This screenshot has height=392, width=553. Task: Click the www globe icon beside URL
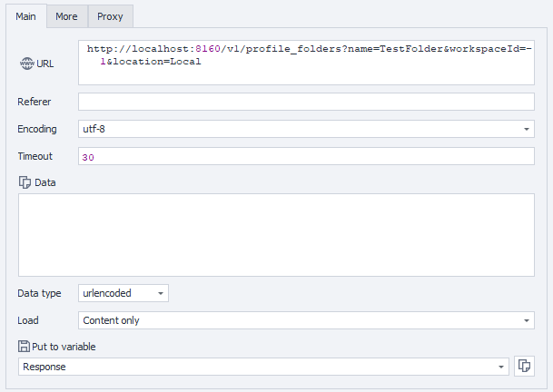pyautogui.click(x=26, y=63)
